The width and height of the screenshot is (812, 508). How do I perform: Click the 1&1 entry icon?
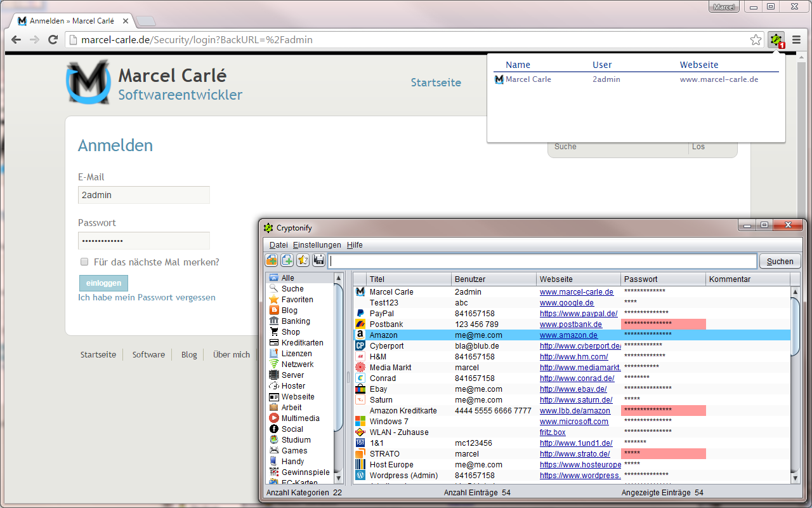coord(360,443)
